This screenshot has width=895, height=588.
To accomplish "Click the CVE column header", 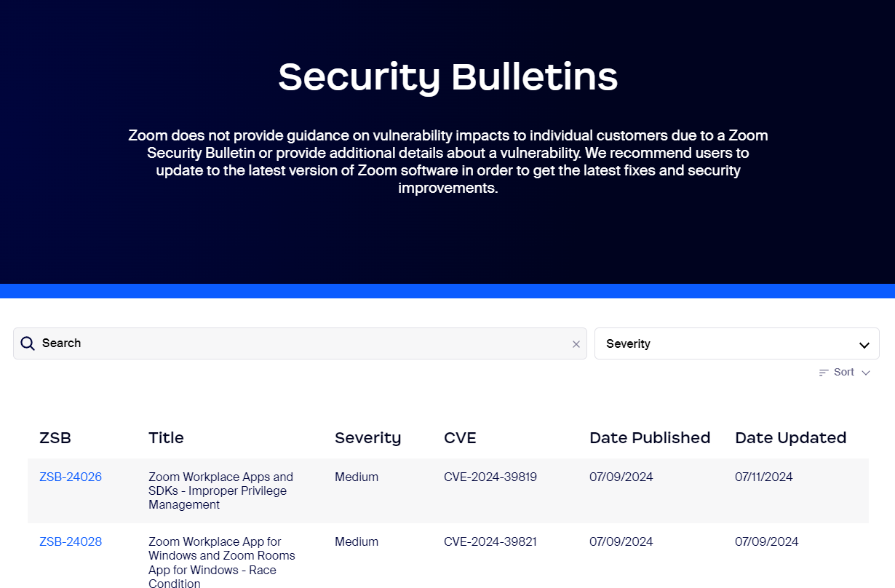I will (460, 438).
